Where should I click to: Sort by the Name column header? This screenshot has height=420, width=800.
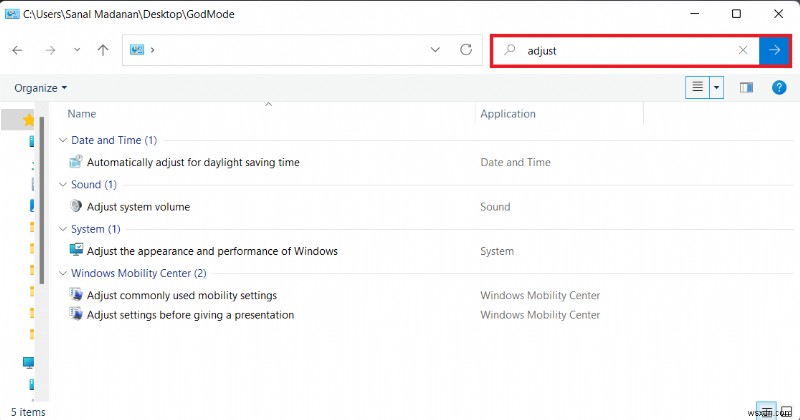click(x=82, y=114)
